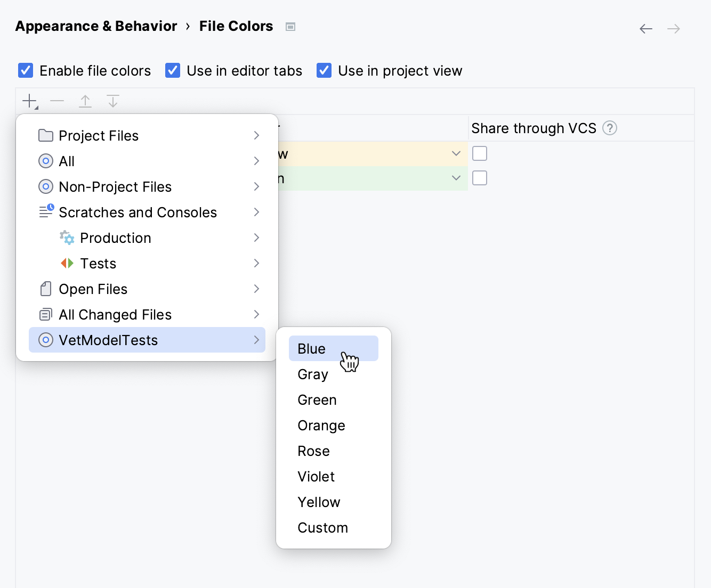Click the Remove minus toolbar icon
Viewport: 711px width, 588px height.
click(x=57, y=101)
